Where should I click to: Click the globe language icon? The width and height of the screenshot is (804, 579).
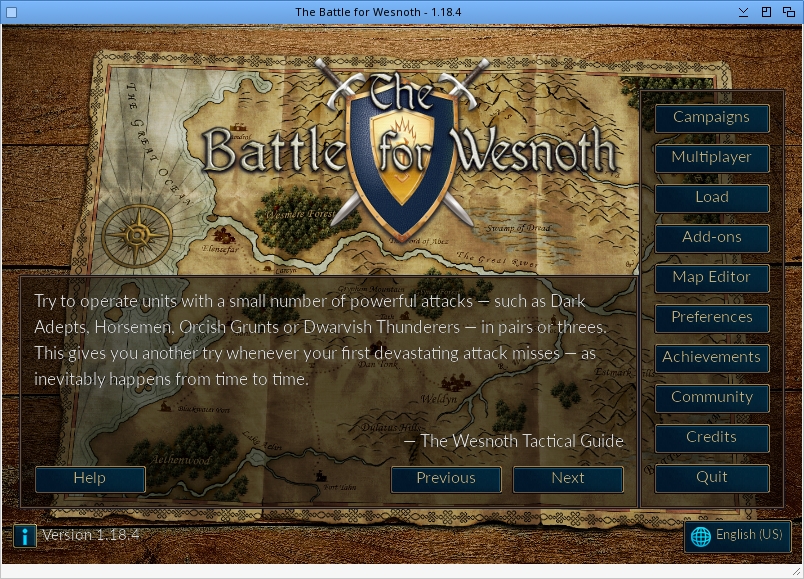click(700, 536)
